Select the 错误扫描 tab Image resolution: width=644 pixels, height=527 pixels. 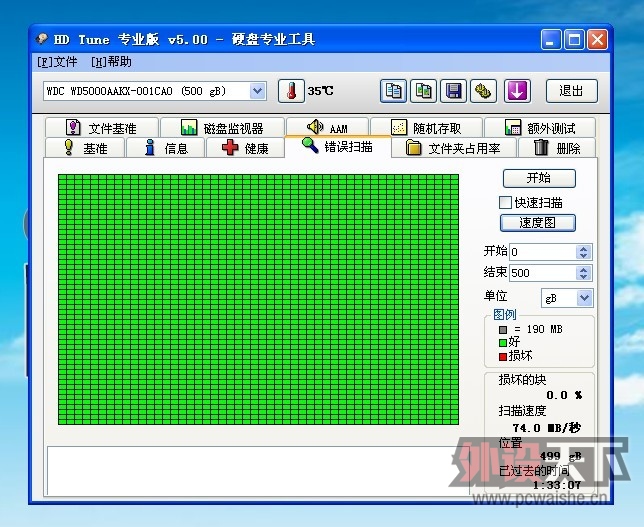click(x=338, y=147)
